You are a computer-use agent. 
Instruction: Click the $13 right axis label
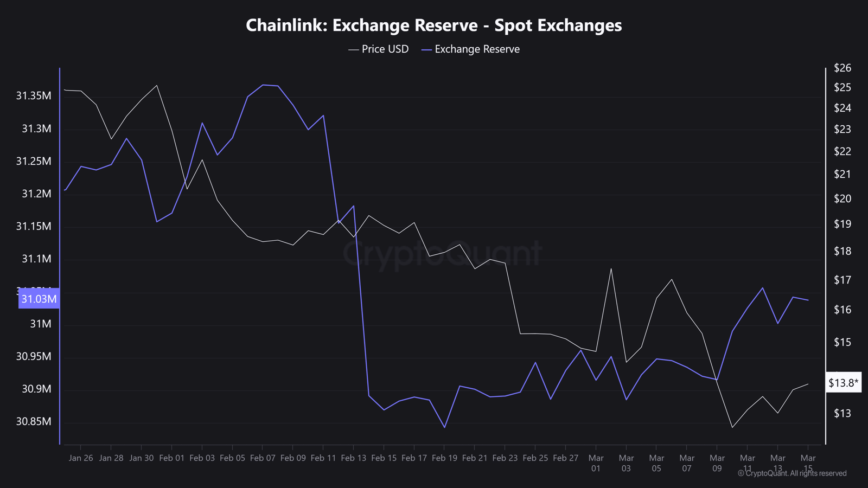click(x=843, y=413)
